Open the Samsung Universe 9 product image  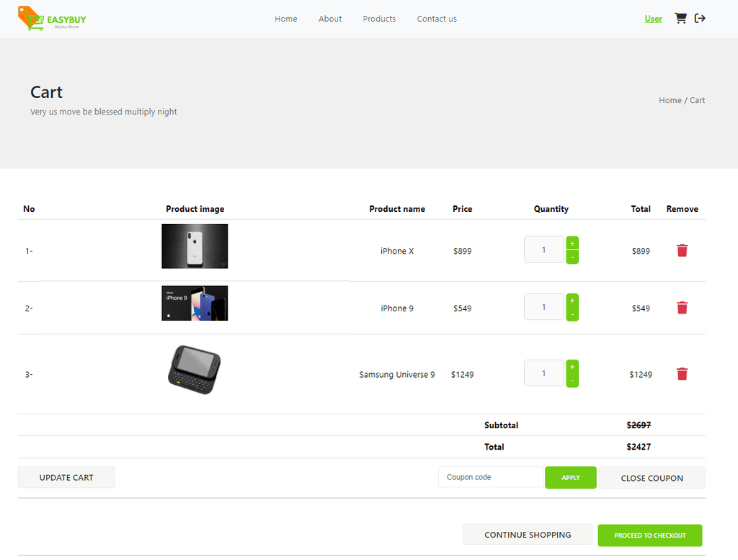tap(195, 370)
